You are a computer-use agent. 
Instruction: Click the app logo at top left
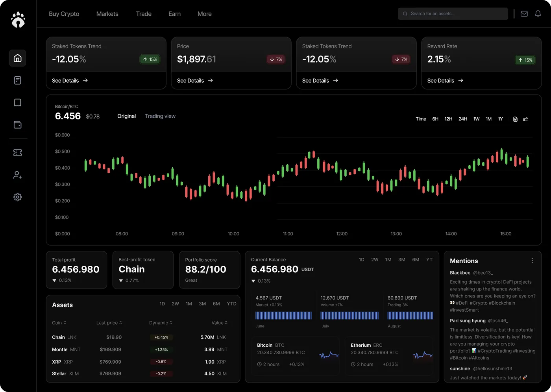coord(18,20)
